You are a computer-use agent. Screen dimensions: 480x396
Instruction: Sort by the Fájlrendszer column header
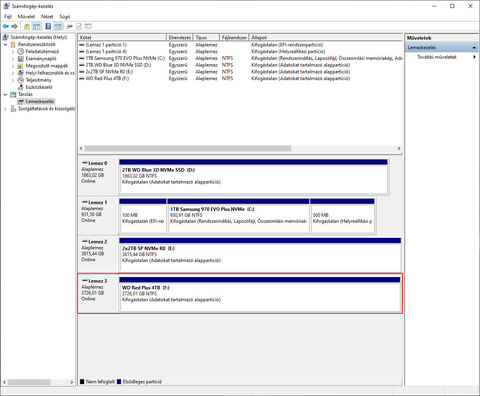click(x=234, y=37)
